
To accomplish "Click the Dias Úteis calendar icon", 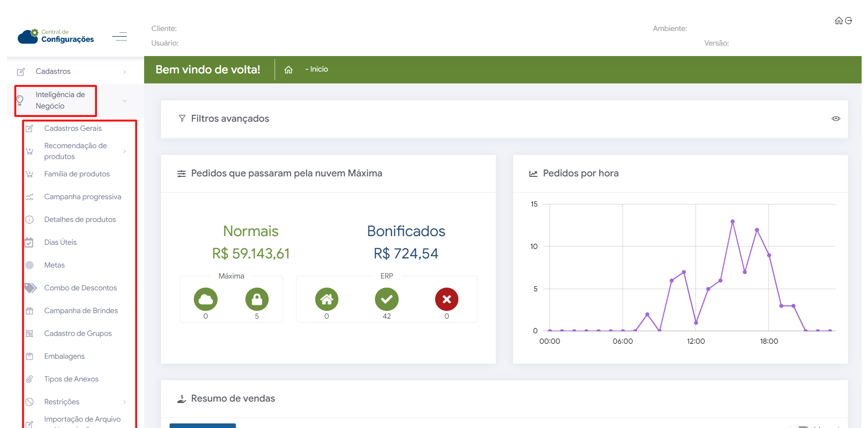I will (x=29, y=242).
